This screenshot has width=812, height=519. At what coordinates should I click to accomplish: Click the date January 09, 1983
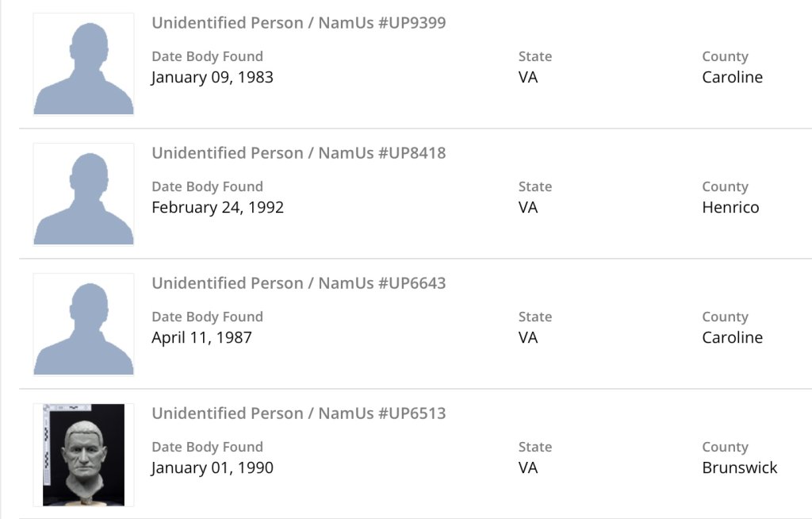(x=213, y=77)
